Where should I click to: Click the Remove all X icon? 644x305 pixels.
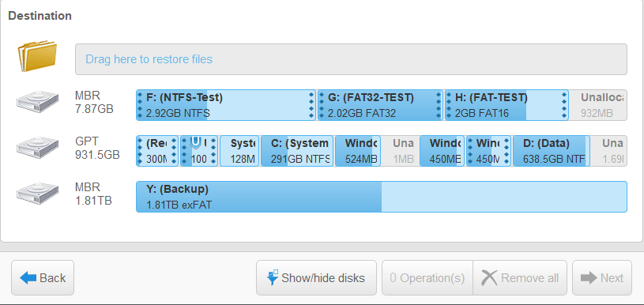point(489,278)
